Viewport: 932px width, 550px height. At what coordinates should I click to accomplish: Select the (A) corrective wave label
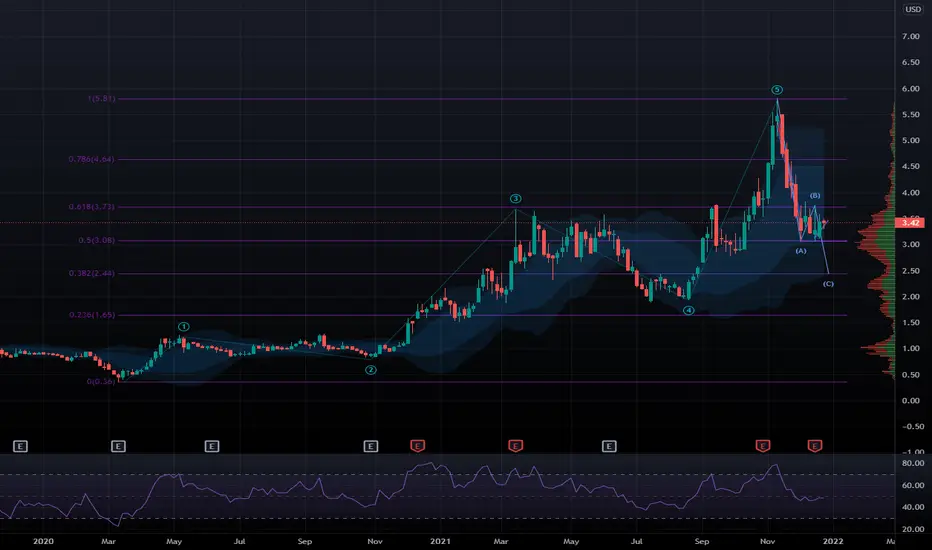tap(801, 251)
